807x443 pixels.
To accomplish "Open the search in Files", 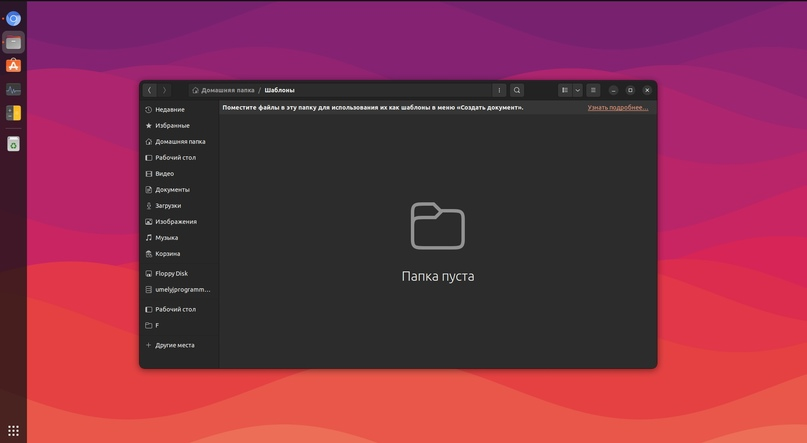I will [517, 90].
